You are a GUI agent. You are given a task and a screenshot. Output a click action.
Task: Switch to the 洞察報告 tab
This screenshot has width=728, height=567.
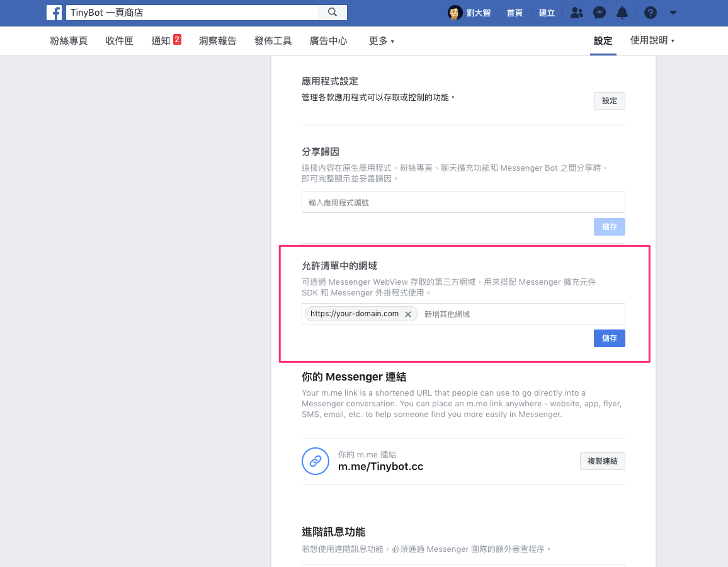[x=217, y=41]
